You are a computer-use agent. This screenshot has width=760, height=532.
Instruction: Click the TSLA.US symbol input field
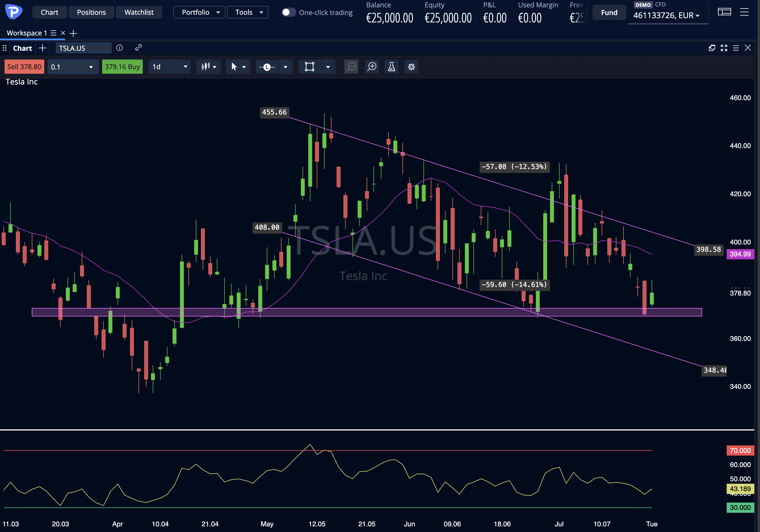[x=83, y=48]
